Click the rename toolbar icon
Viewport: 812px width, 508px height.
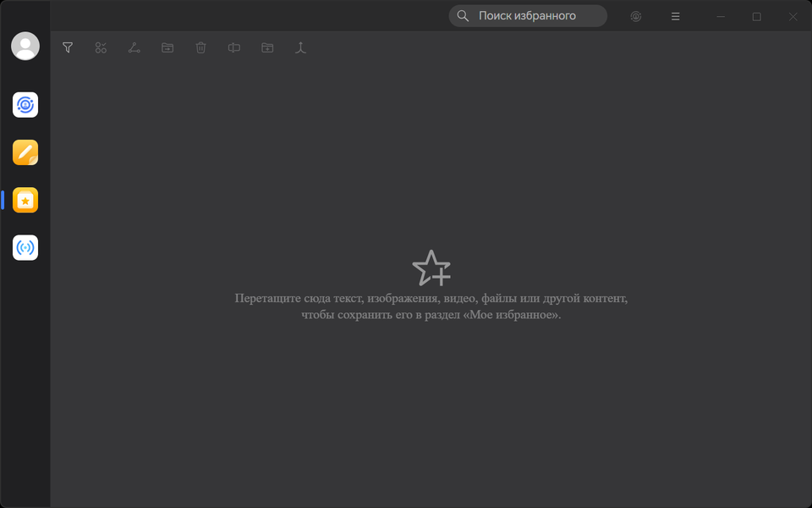click(x=234, y=47)
